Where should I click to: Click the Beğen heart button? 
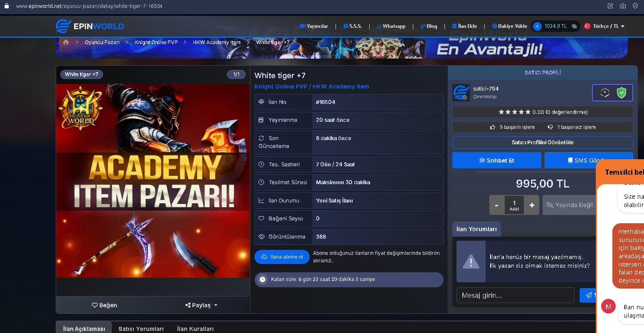coord(104,305)
